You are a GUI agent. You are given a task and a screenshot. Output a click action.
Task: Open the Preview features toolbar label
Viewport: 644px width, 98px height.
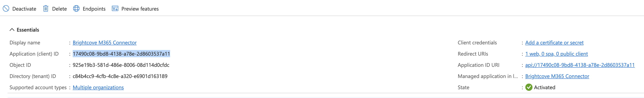(x=140, y=9)
